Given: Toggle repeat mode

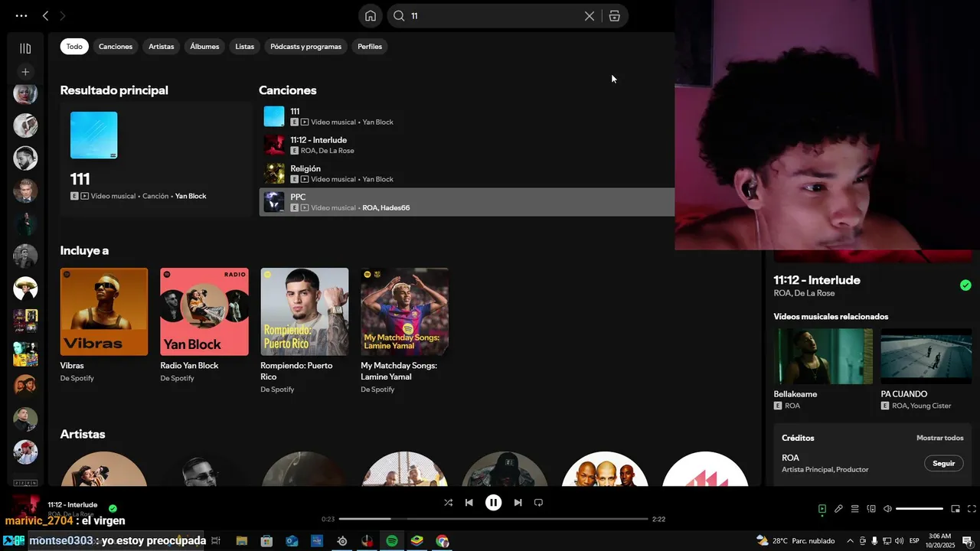Looking at the screenshot, I should pyautogui.click(x=538, y=503).
